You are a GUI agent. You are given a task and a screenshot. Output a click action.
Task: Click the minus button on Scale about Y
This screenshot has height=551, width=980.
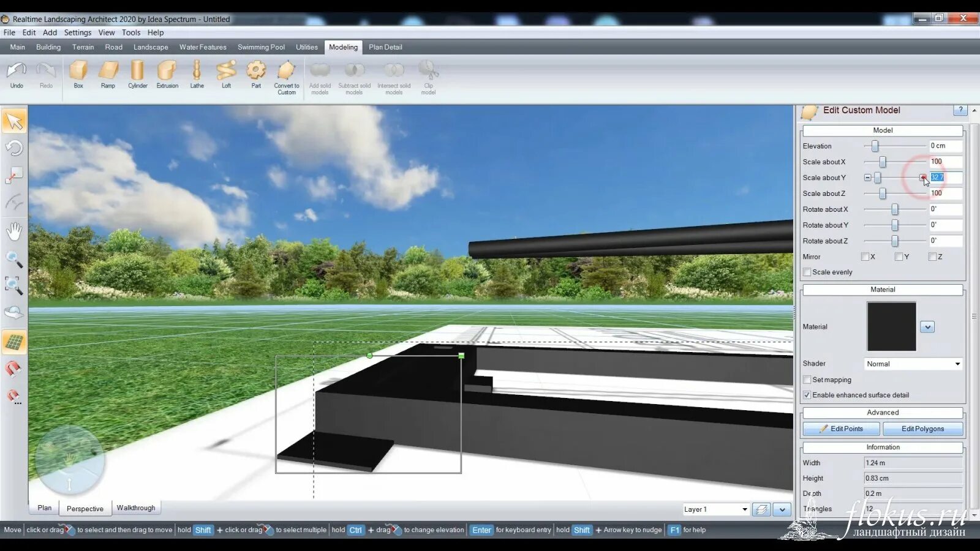(x=867, y=178)
